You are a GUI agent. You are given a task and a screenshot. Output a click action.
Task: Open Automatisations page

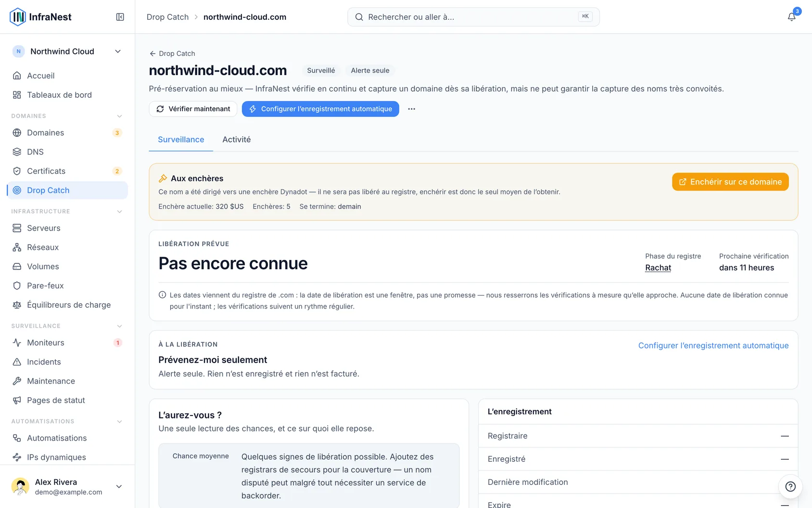67,438
